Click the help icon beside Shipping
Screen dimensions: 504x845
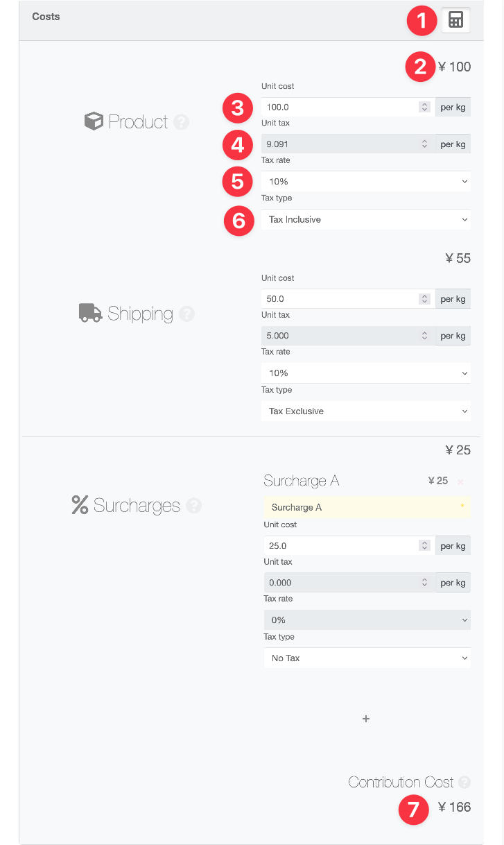pos(186,314)
